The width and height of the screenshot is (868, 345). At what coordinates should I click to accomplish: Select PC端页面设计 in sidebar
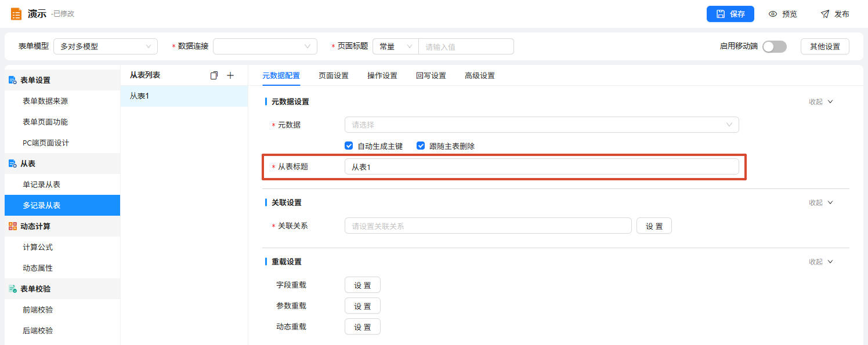point(63,143)
